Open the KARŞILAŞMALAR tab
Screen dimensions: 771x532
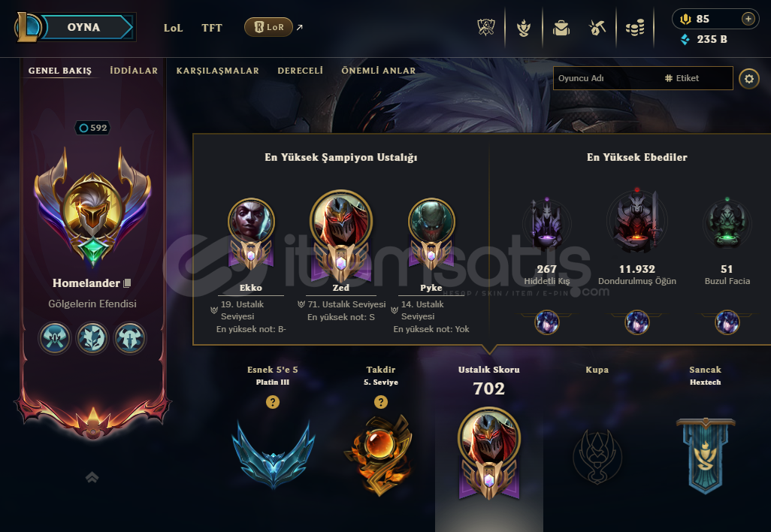(x=217, y=71)
